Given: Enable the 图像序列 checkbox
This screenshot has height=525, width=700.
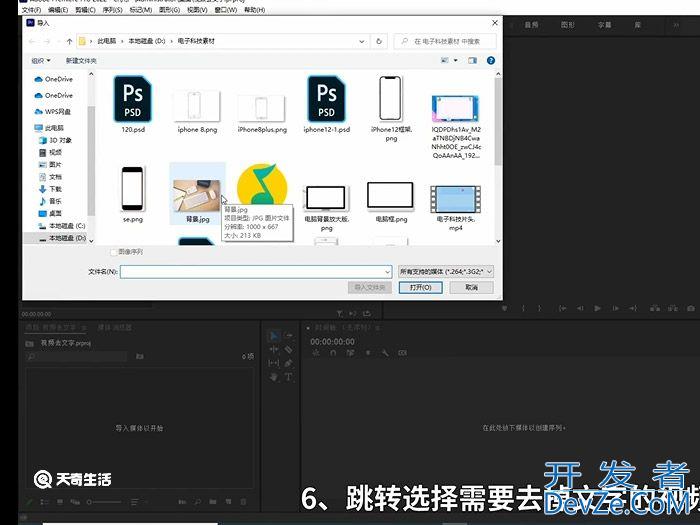Looking at the screenshot, I should click(x=113, y=252).
